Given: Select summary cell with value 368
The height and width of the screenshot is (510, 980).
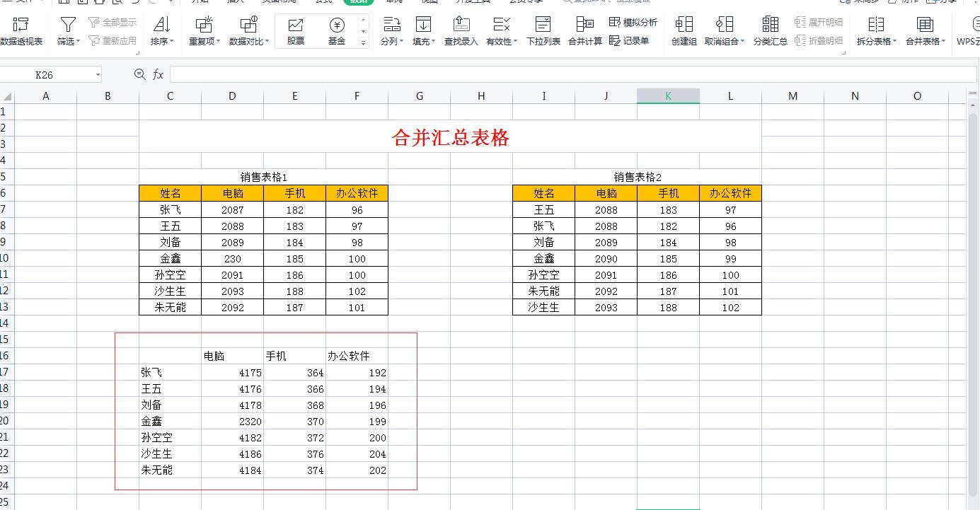Looking at the screenshot, I should tap(294, 405).
